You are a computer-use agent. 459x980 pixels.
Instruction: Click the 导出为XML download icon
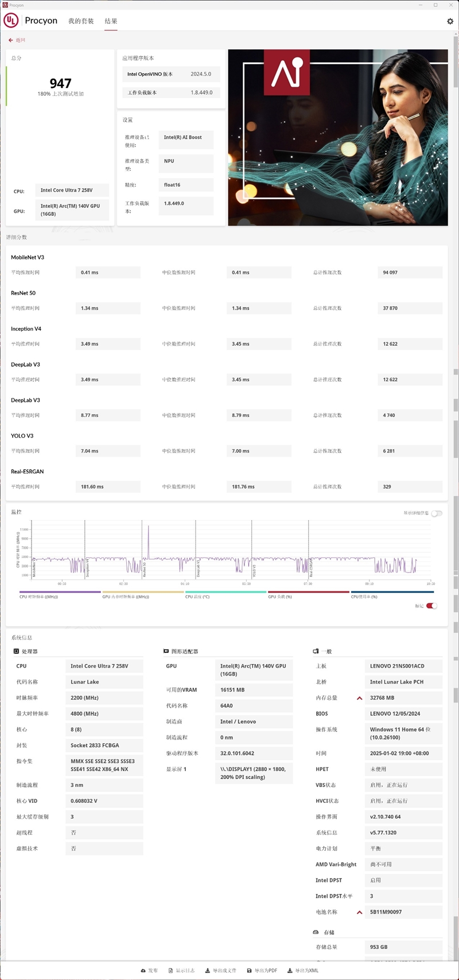pos(290,970)
